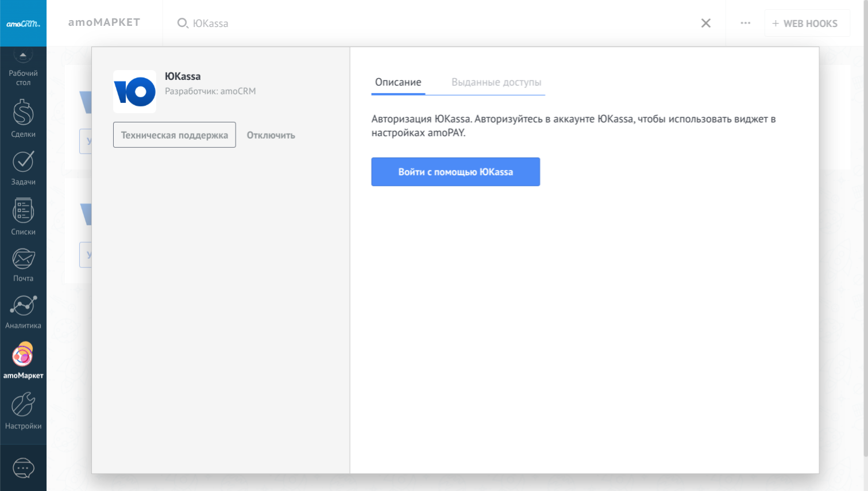Click the Техническая поддержка button
The height and width of the screenshot is (491, 868).
coord(174,135)
